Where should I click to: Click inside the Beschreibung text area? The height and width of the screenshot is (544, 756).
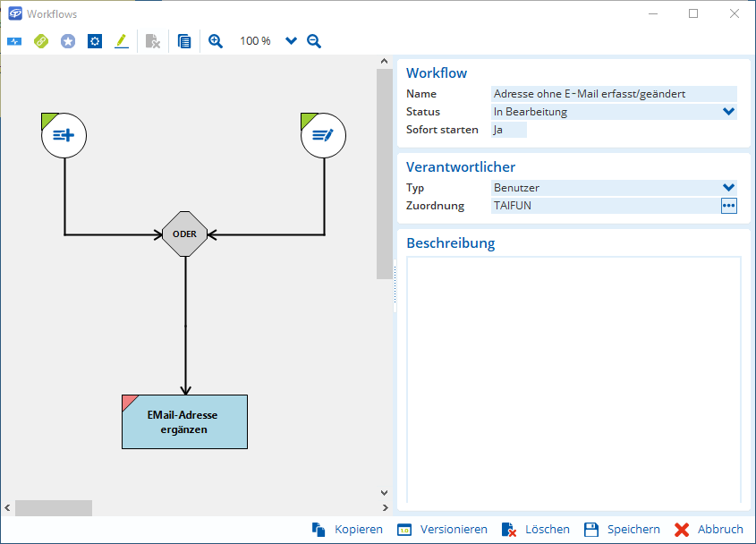(x=573, y=376)
